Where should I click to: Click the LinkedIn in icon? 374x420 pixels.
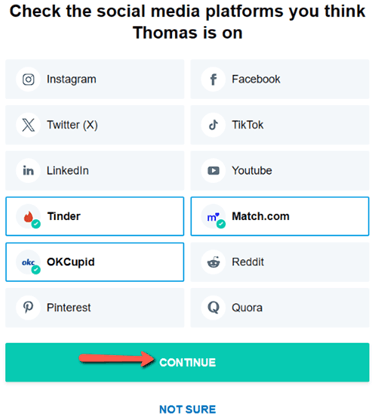point(28,171)
